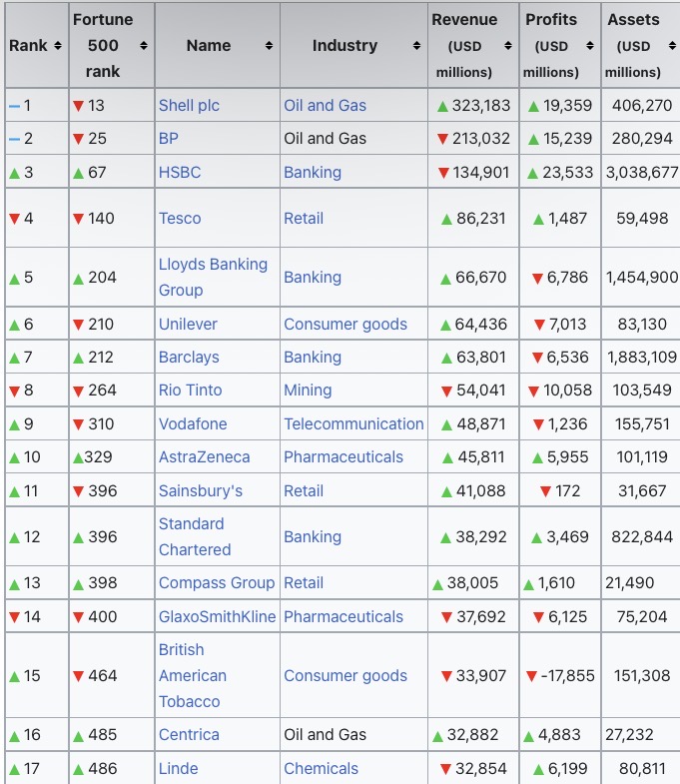Select Rio Tinto profits 10,058
The image size is (680, 784).
pyautogui.click(x=567, y=391)
